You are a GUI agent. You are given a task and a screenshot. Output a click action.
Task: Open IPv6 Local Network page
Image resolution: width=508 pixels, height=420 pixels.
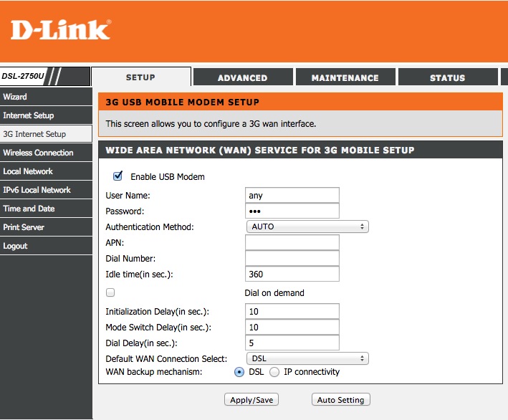[x=46, y=190]
